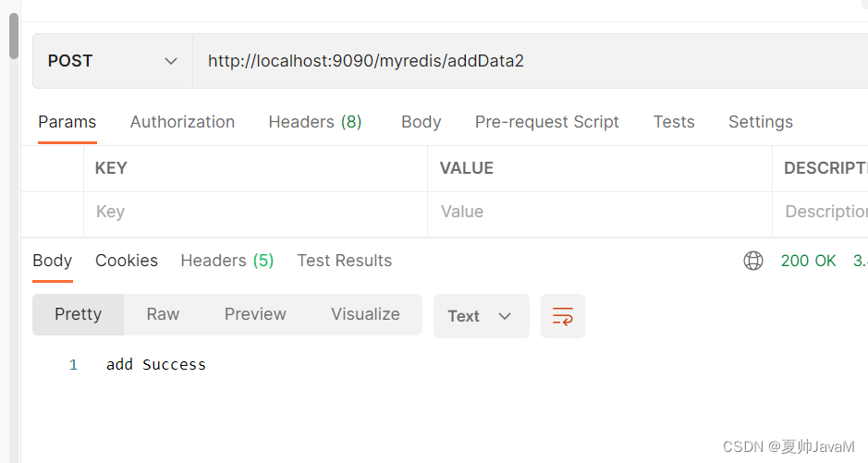The image size is (868, 463).
Task: Switch response view to Preview
Action: pyautogui.click(x=255, y=314)
